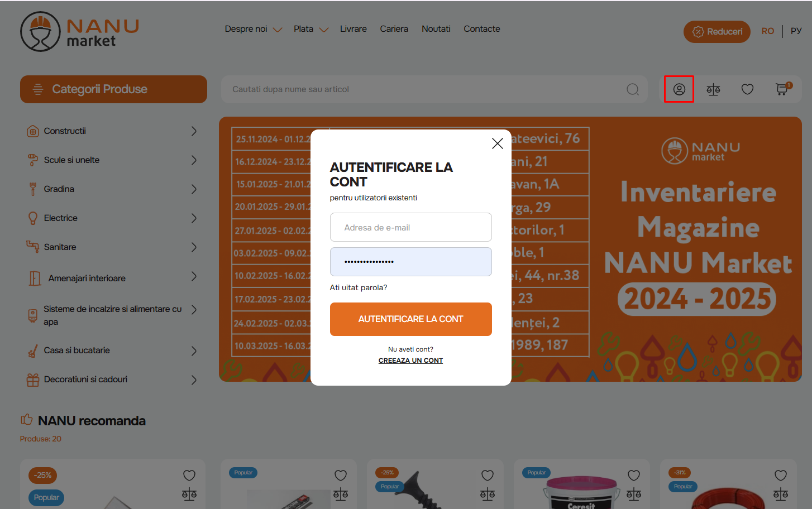Screen dimensions: 812x509
Task: Click the hamburger icon in Categorii Produse
Action: click(x=38, y=89)
